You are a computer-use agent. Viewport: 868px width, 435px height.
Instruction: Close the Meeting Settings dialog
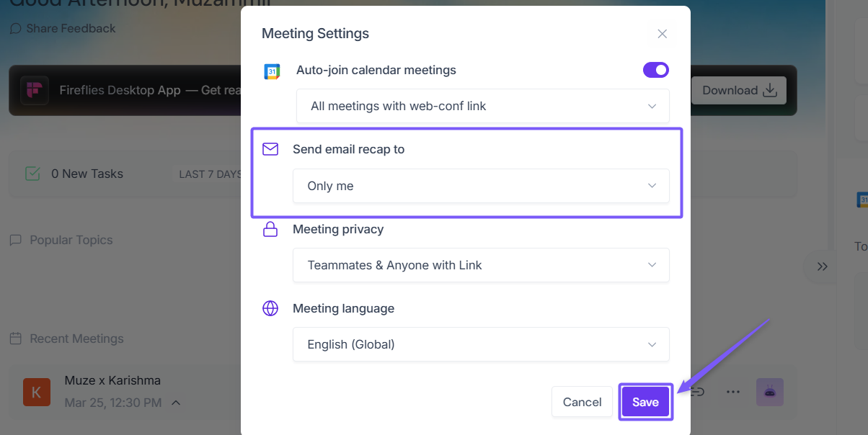(662, 34)
